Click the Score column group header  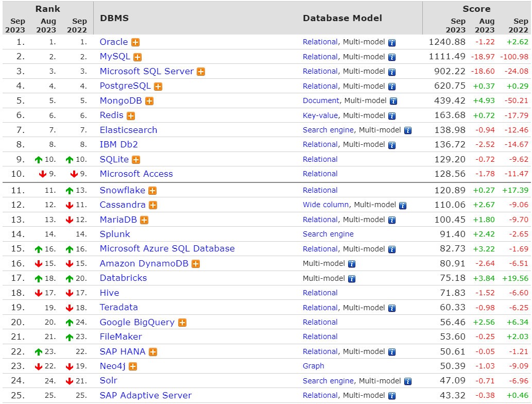pos(476,9)
